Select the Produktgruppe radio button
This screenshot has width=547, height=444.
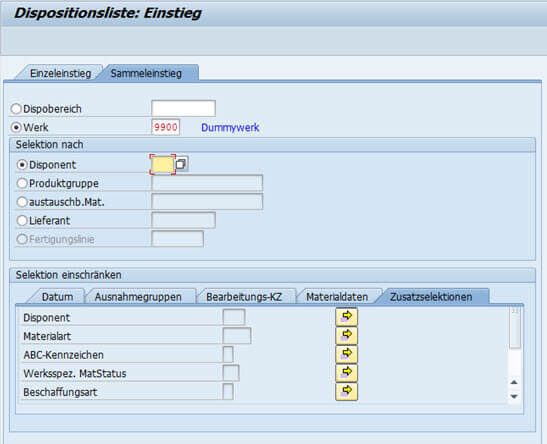pos(22,183)
